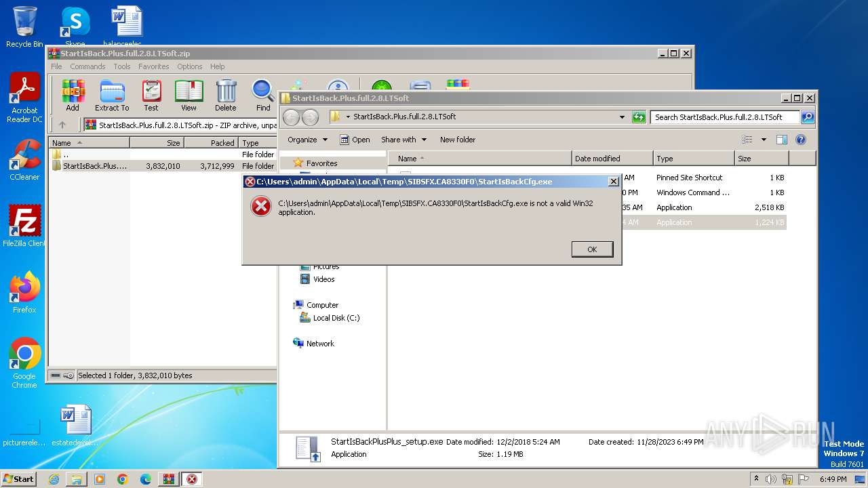Click the Add icon in WinRAR toolbar

click(73, 96)
